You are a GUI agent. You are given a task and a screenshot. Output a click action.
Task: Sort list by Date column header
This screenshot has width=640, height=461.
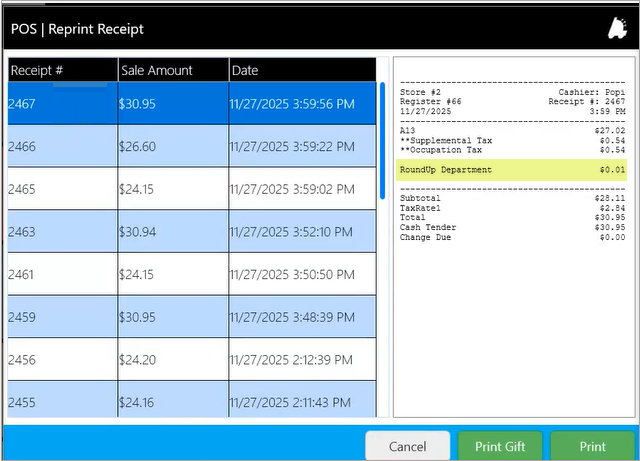pos(300,70)
